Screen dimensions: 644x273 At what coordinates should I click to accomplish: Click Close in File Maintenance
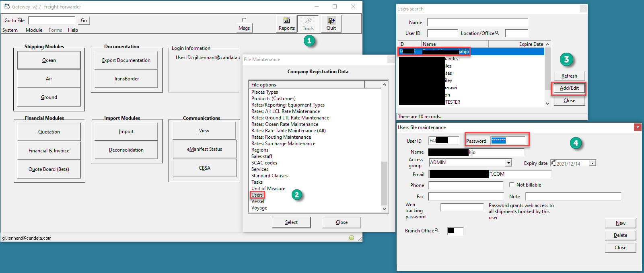pyautogui.click(x=342, y=222)
